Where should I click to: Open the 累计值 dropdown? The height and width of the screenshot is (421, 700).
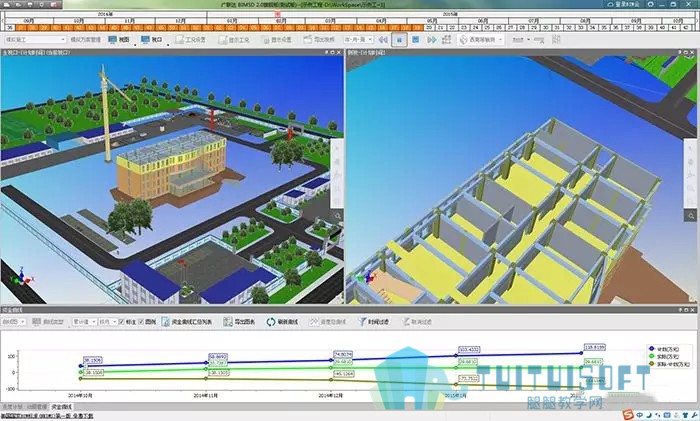[84, 321]
